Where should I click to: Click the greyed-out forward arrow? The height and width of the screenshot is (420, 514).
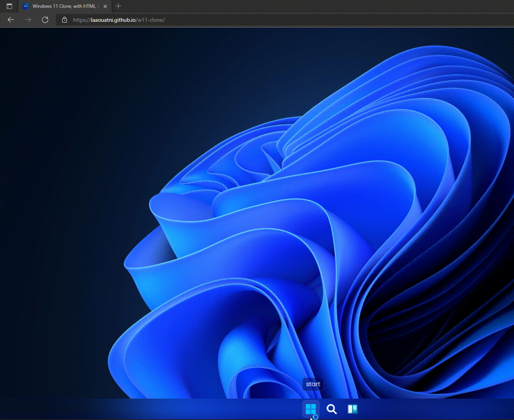coord(28,20)
